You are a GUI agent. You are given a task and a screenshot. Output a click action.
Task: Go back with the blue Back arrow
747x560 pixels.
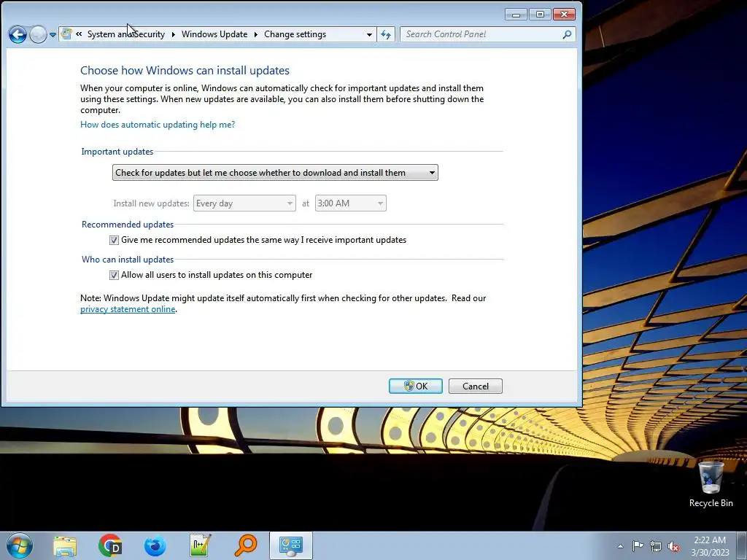pyautogui.click(x=18, y=34)
